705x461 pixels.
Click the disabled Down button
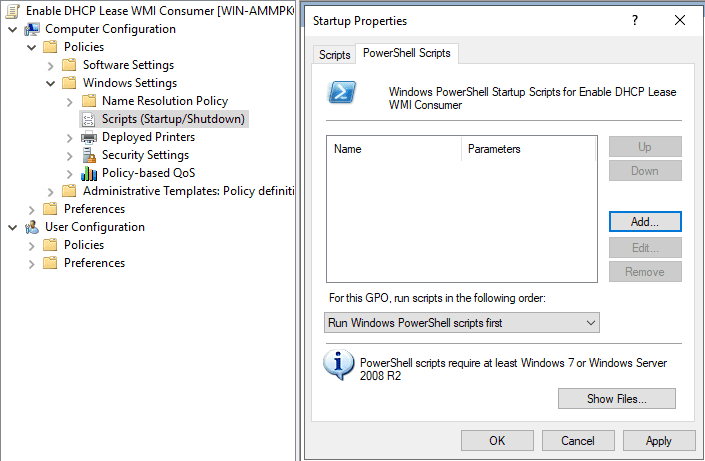pyautogui.click(x=645, y=171)
